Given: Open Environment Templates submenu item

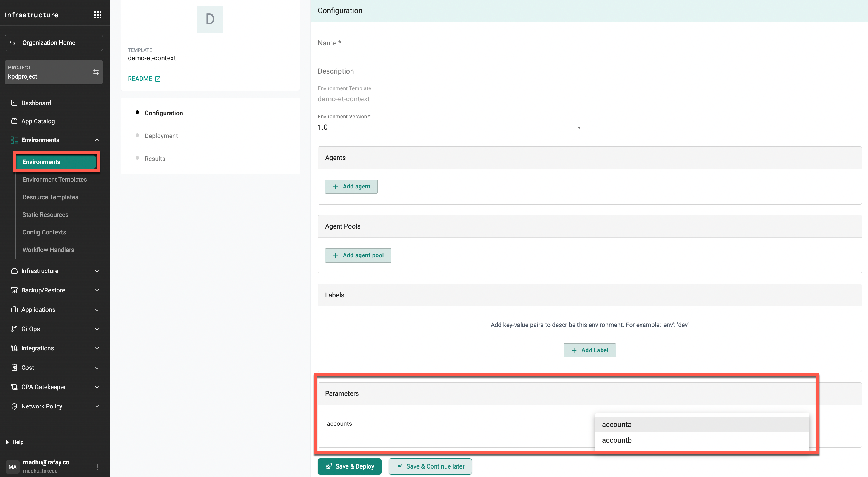Looking at the screenshot, I should [54, 179].
